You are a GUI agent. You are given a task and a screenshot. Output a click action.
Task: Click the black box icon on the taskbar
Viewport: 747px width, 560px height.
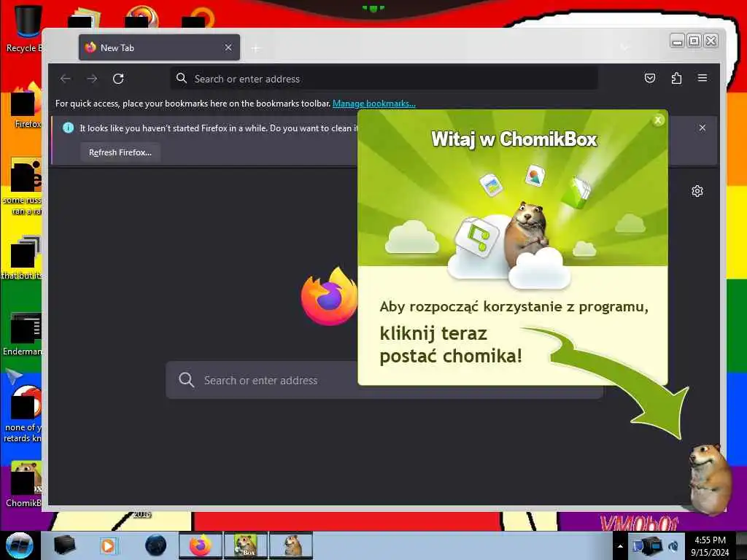(x=64, y=545)
